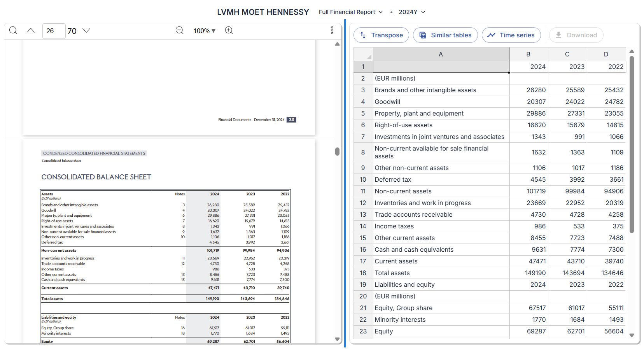Click 'Trade accounts receivable' spreadsheet cell
644x349 pixels.
click(441, 214)
